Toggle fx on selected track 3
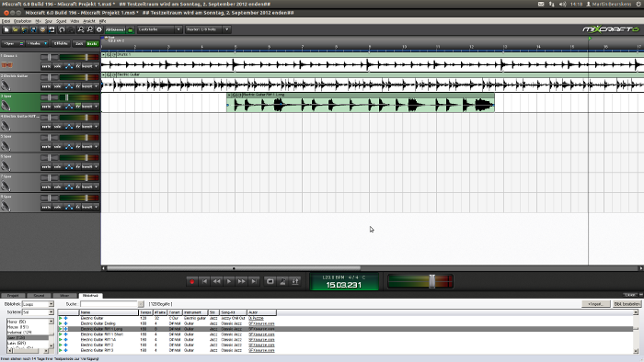 click(77, 107)
